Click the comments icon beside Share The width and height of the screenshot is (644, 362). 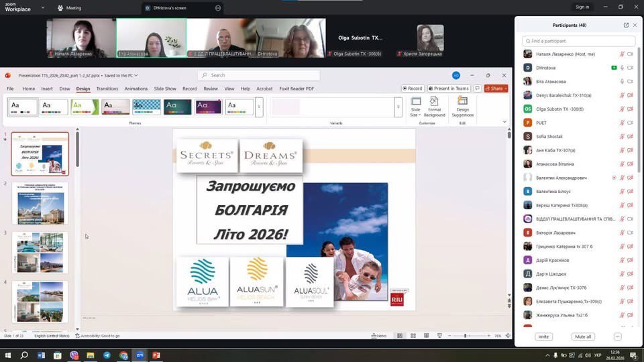click(x=478, y=88)
